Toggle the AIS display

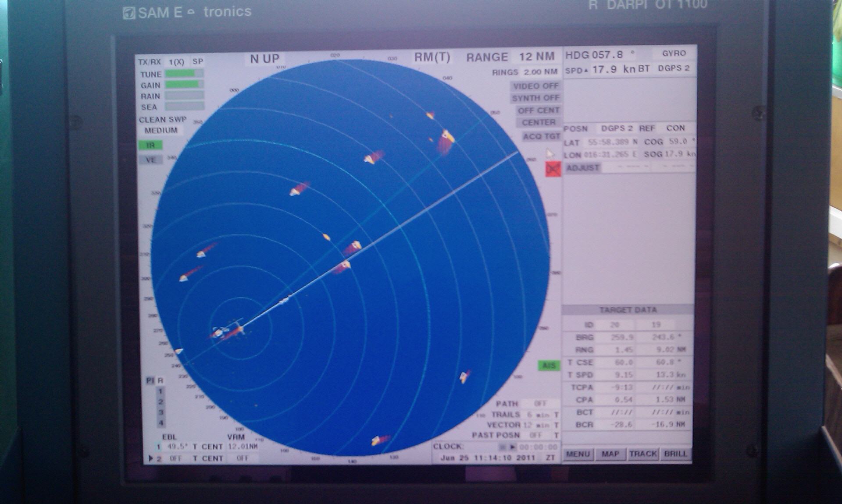point(549,366)
